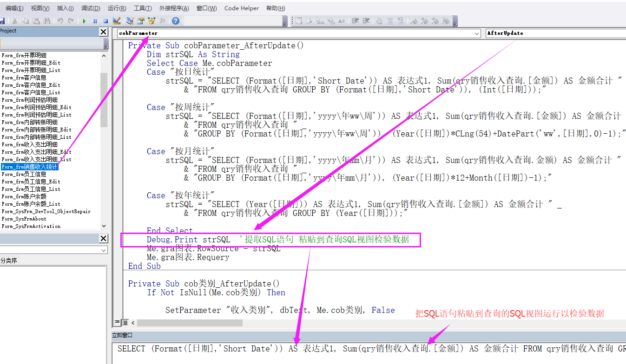Click the Paste clipboard icon
The image size is (626, 364).
[x=36, y=21]
